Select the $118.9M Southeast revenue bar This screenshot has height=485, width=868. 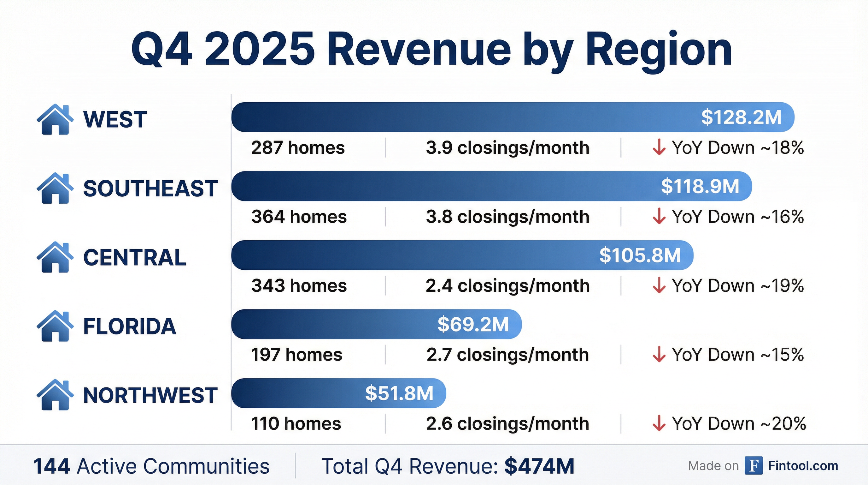(x=491, y=186)
